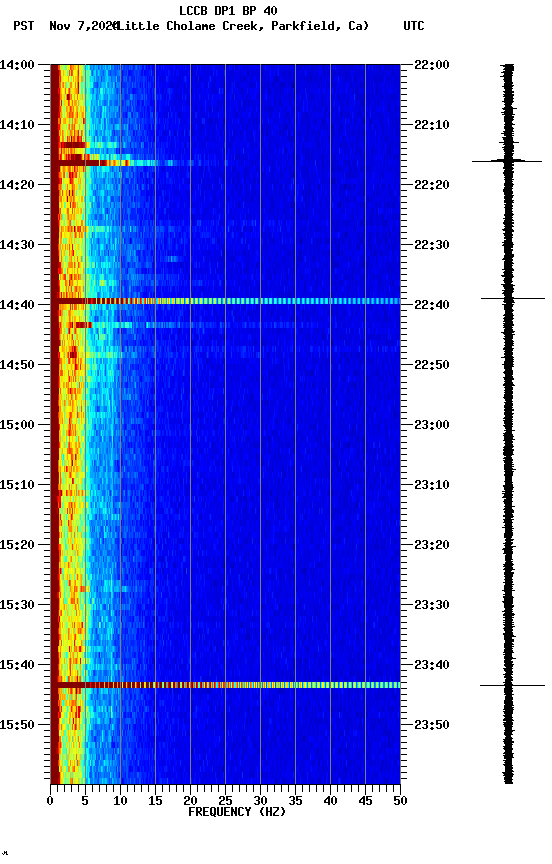Image resolution: width=552 pixels, height=864 pixels.
Task: Click the short low-frequency burst near 14:13
Action: pyautogui.click(x=73, y=145)
